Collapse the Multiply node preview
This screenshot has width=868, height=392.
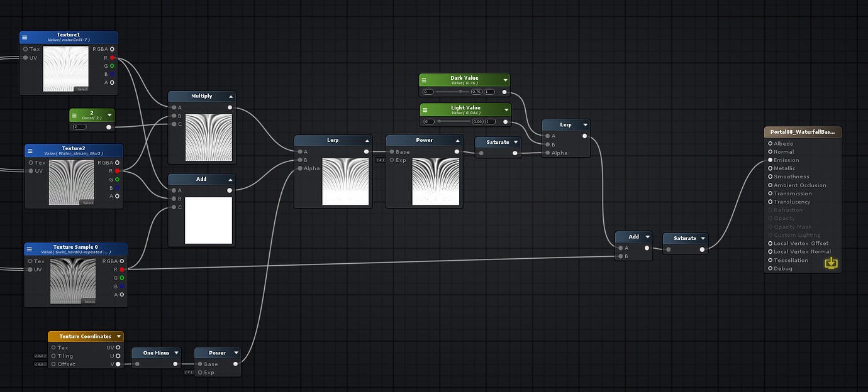tap(231, 97)
